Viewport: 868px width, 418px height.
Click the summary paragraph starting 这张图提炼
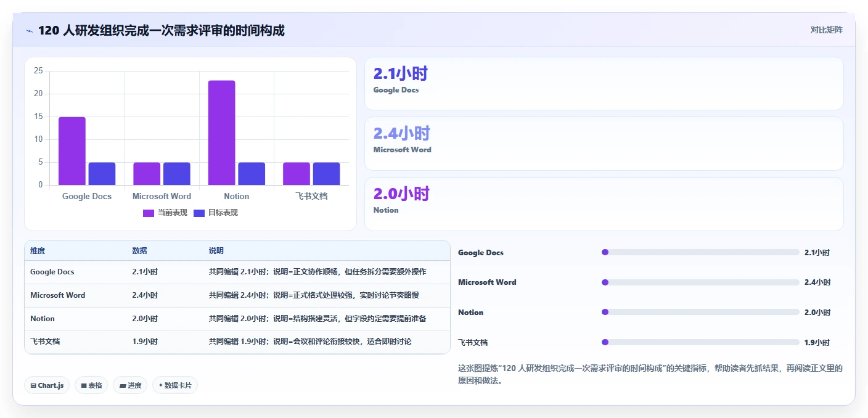(650, 374)
